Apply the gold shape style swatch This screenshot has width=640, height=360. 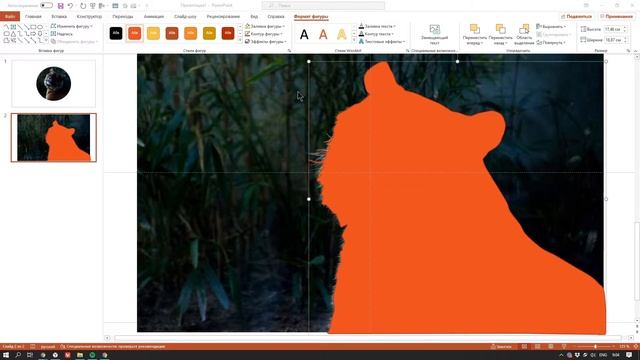tap(209, 33)
